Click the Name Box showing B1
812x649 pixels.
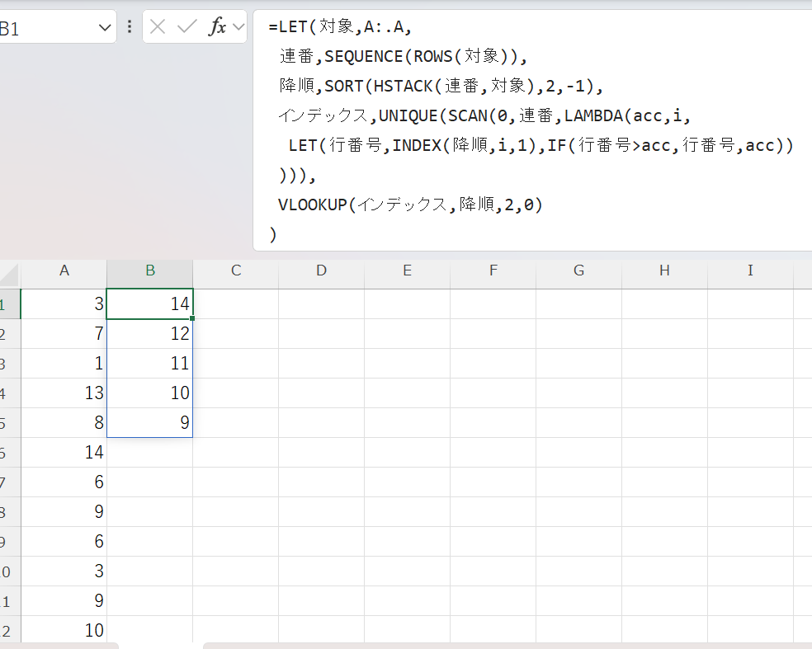[x=48, y=27]
